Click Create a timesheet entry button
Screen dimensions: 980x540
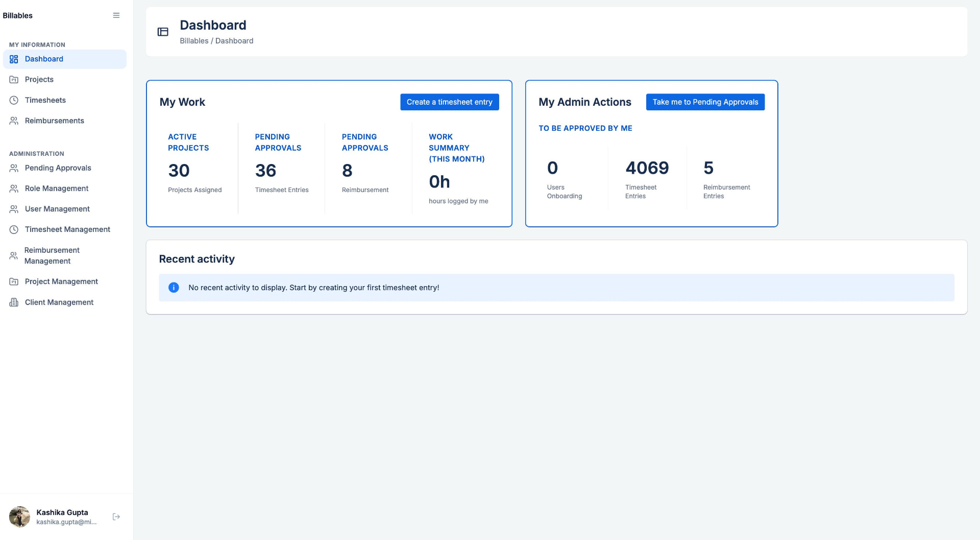pos(449,102)
